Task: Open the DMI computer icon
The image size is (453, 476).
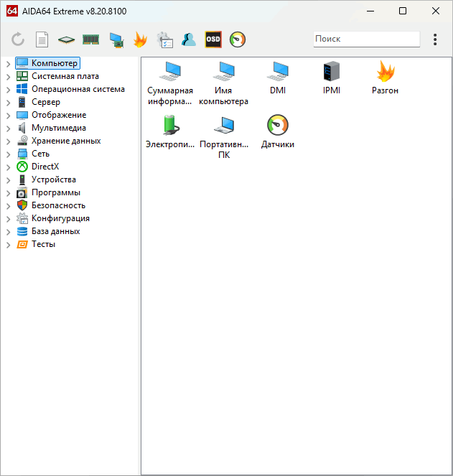Action: click(x=277, y=72)
